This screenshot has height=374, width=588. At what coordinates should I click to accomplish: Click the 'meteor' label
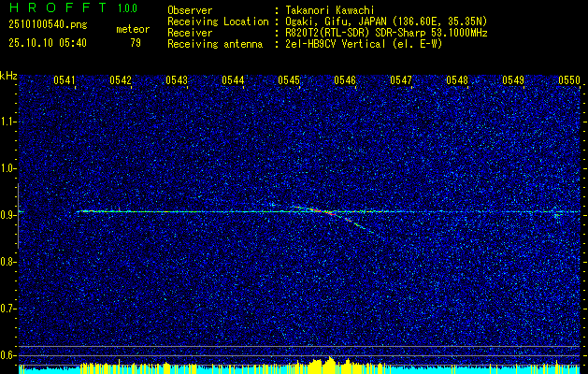(x=133, y=29)
